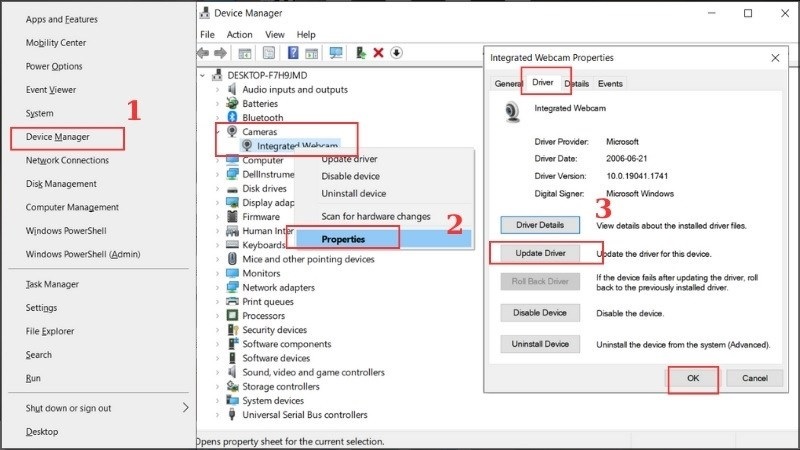The image size is (800, 450).
Task: Expand the Universal Serial Bus controllers node
Action: [x=218, y=415]
